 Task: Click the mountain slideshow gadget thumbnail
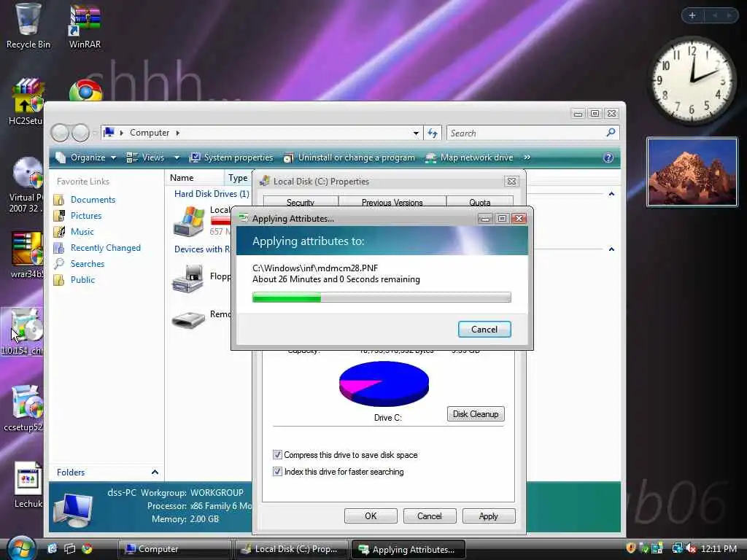point(692,172)
